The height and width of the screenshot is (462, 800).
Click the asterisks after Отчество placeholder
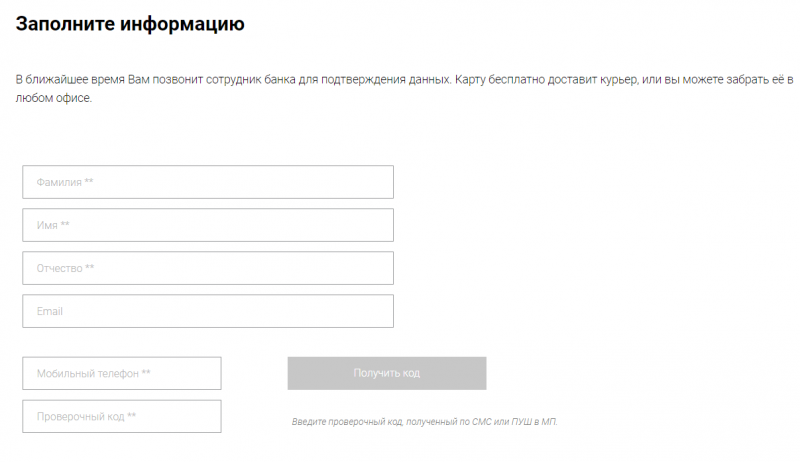[90, 268]
